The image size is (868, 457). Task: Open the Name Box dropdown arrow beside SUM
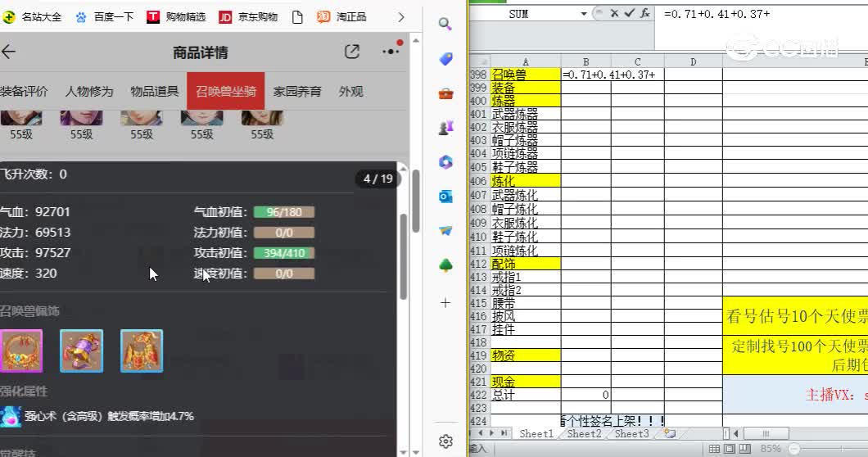(x=584, y=14)
